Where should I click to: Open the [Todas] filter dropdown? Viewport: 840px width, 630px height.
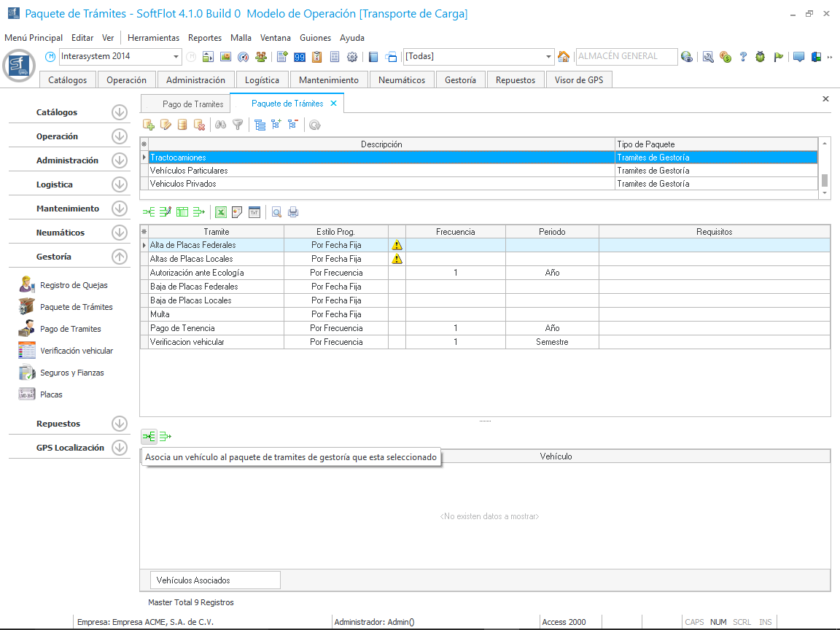coord(549,57)
